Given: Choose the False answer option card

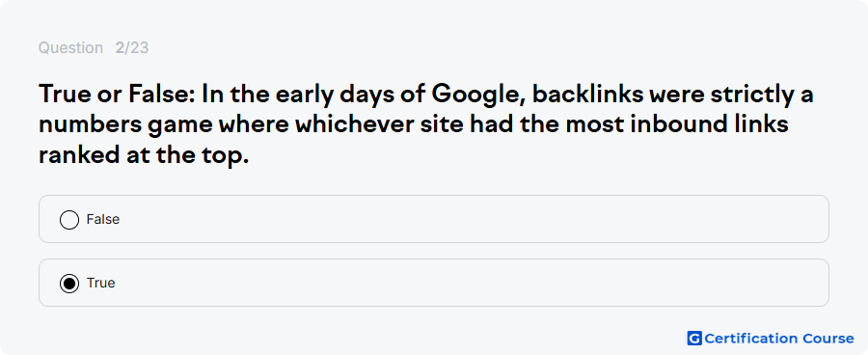Looking at the screenshot, I should point(433,219).
